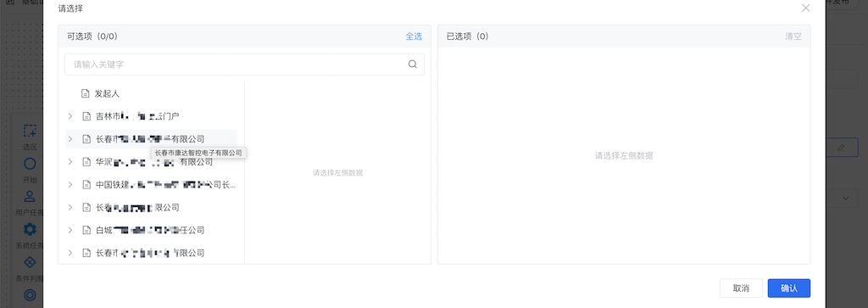The height and width of the screenshot is (308, 868).
Task: Select the 发起人 tree item
Action: point(151,93)
